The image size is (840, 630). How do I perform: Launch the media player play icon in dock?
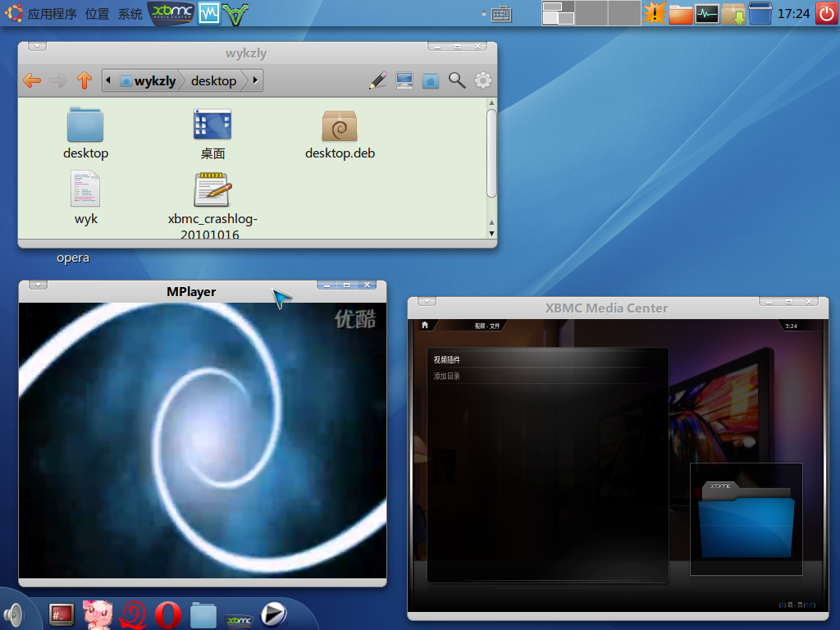[274, 614]
